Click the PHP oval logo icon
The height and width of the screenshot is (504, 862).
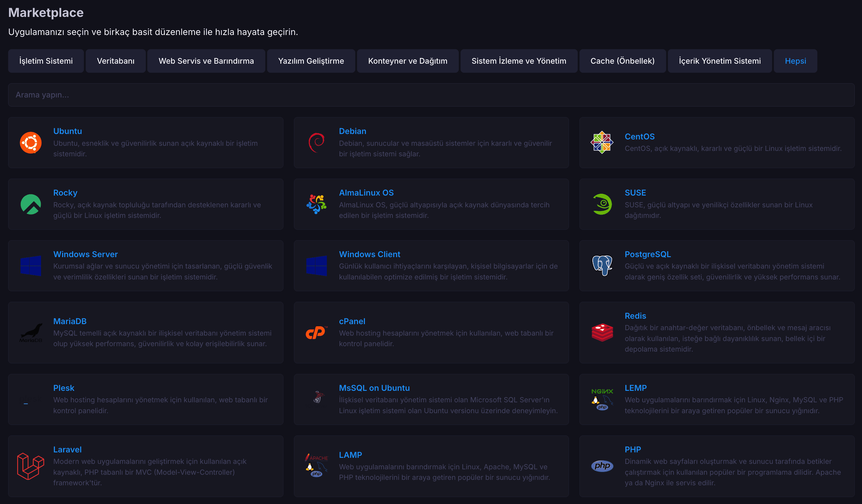pyautogui.click(x=602, y=466)
